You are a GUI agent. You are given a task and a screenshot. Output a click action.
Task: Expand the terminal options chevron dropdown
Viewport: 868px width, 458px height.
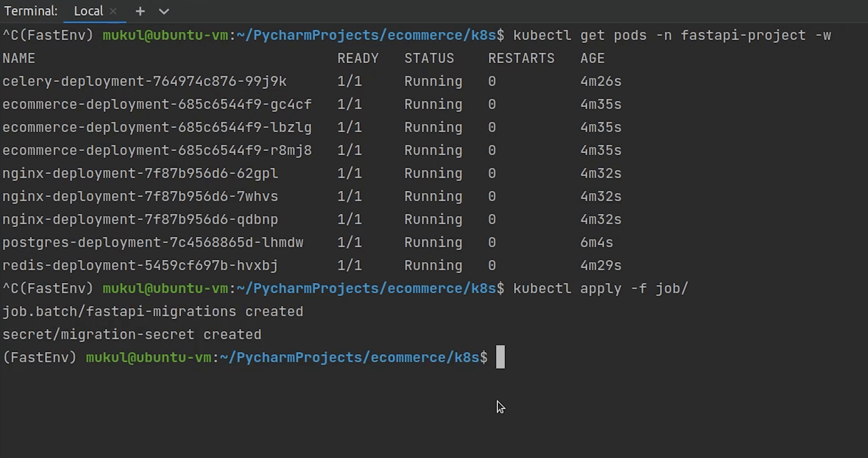164,12
